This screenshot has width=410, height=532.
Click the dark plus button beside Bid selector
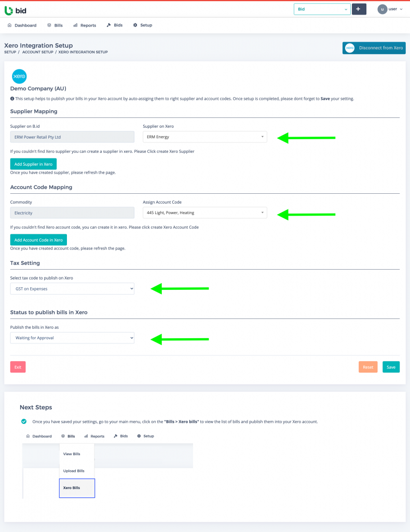[x=359, y=9]
